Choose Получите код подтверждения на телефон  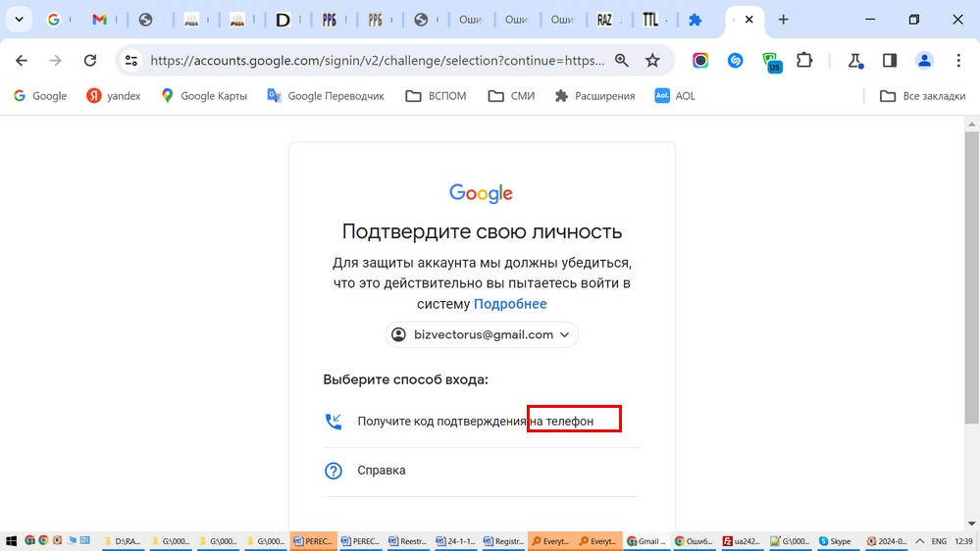pos(482,421)
